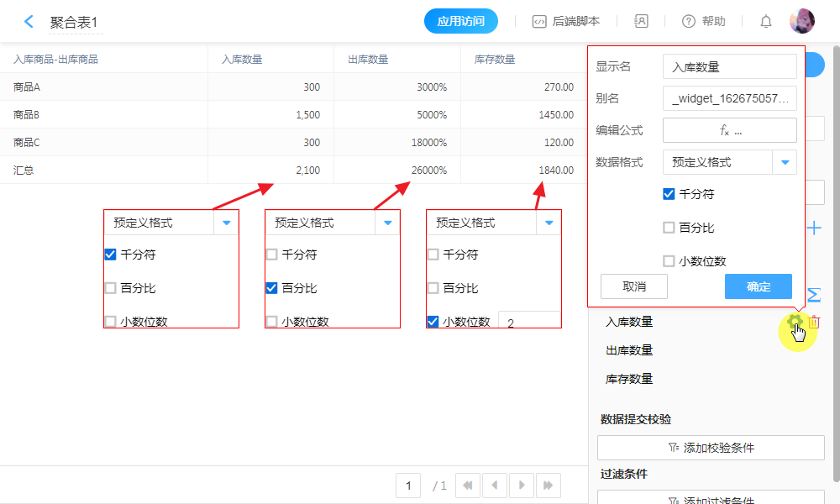Uncheck 千分符 in the settings popup
This screenshot has width=840, height=504.
pos(669,194)
